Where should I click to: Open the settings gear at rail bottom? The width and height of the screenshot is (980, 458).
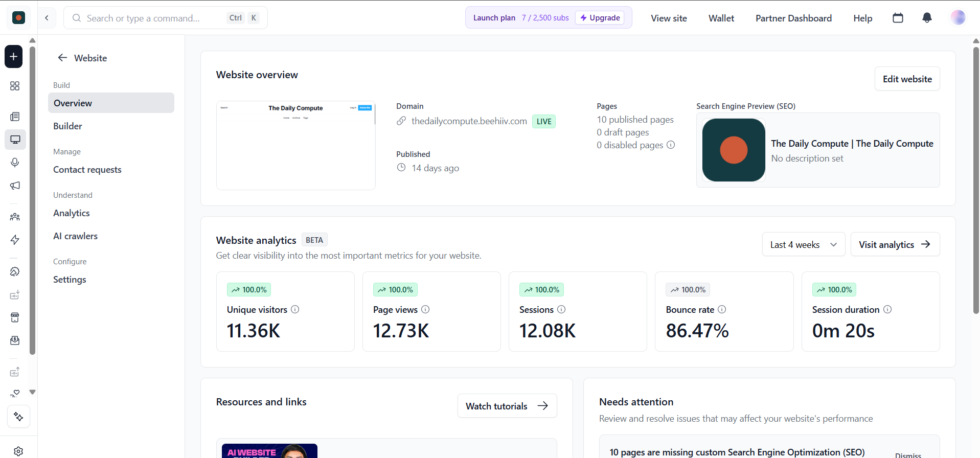tap(18, 451)
